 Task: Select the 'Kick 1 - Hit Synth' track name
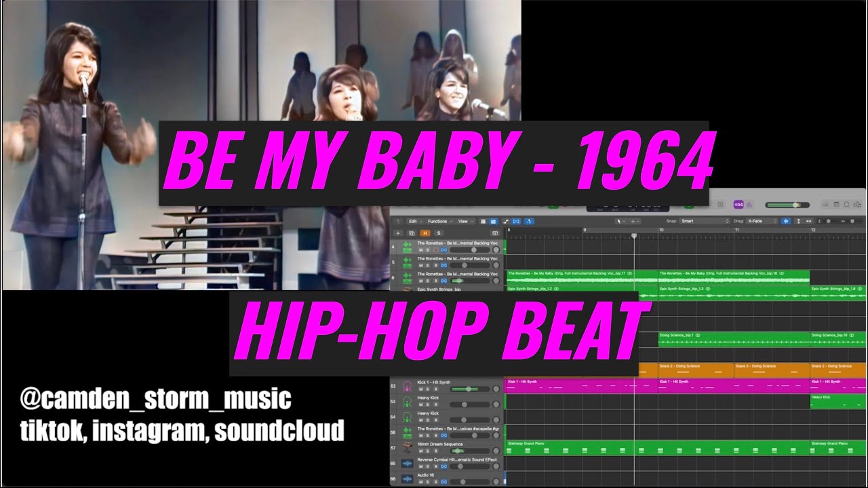point(434,382)
